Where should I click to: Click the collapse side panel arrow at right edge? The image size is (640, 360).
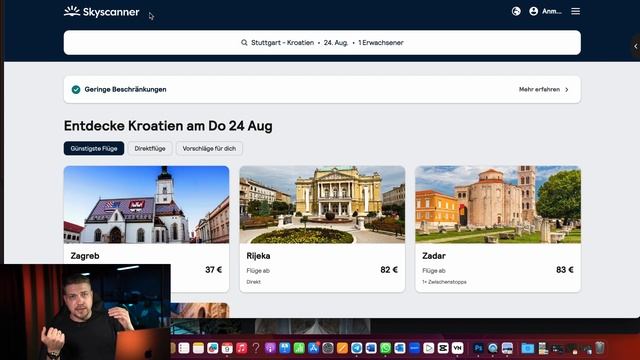tap(636, 47)
